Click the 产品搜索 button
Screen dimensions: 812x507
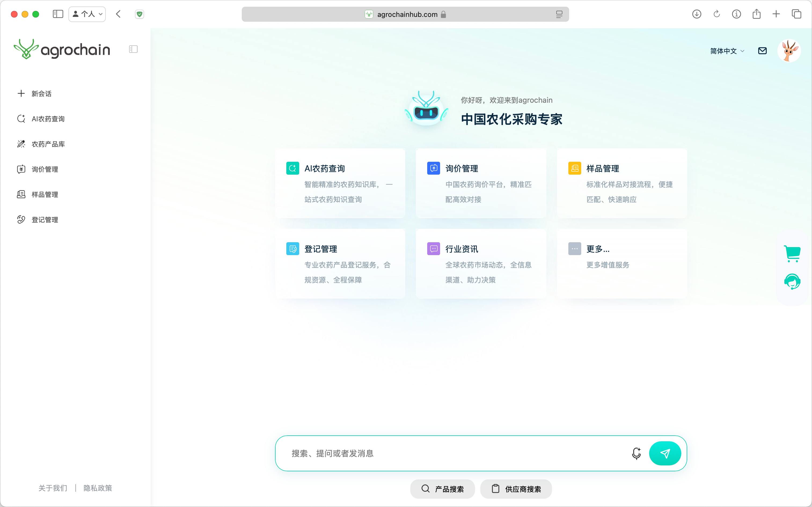(442, 489)
